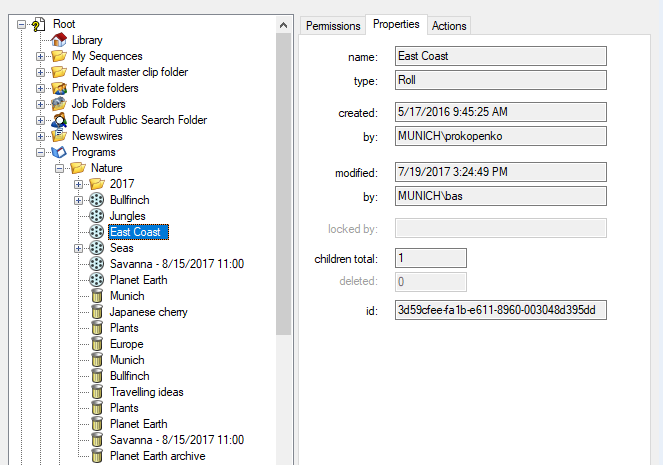Viewport: 663px width, 465px height.
Task: Select the Jungles roll in tree
Action: (x=127, y=216)
